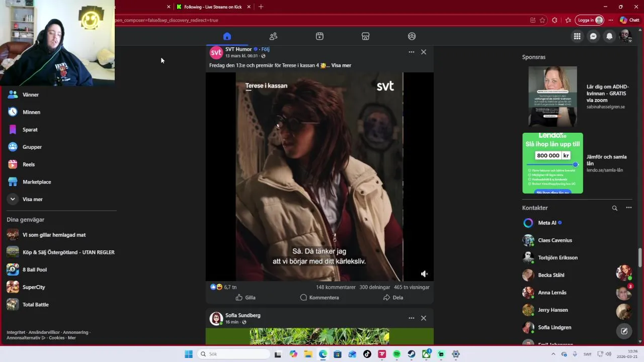Follow SVT Humor via Följ link
This screenshot has width=644, height=362.
pos(265,49)
